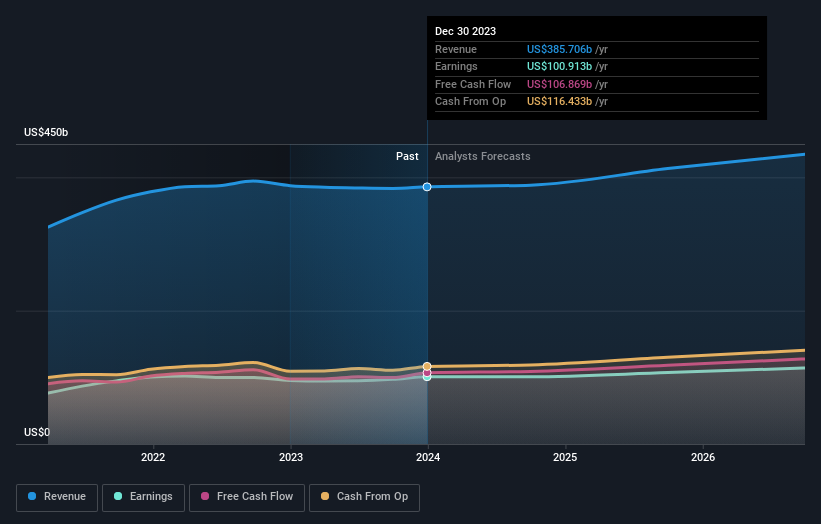
Task: Click the 2023 x-axis label
Action: (x=291, y=457)
